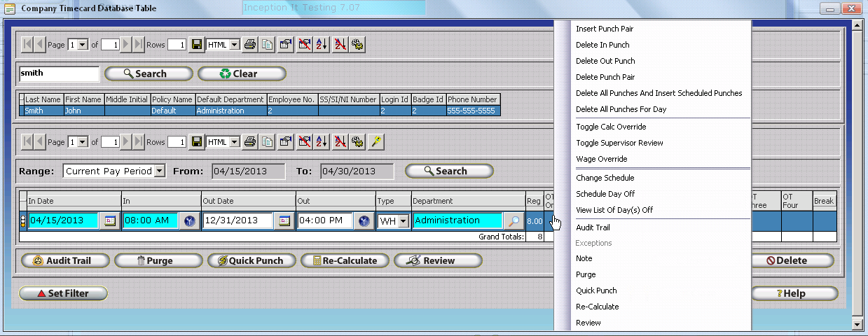This screenshot has width=868, height=336.
Task: Open the clock picker for In time
Action: (x=189, y=220)
